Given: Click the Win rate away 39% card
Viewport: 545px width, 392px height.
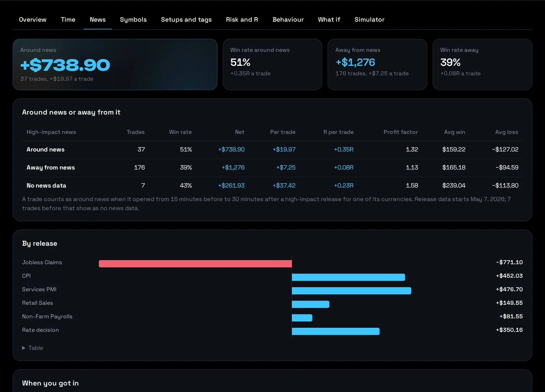Looking at the screenshot, I should coord(482,64).
